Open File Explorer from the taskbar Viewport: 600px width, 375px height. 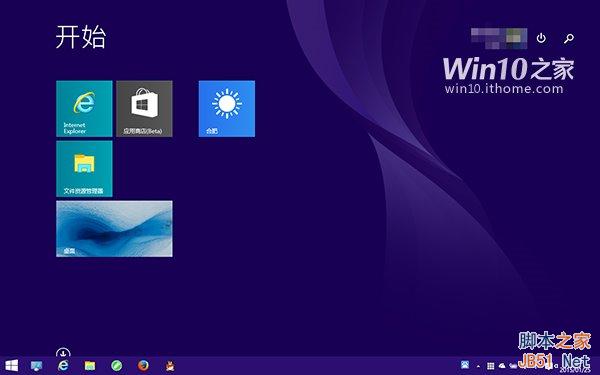coord(90,366)
